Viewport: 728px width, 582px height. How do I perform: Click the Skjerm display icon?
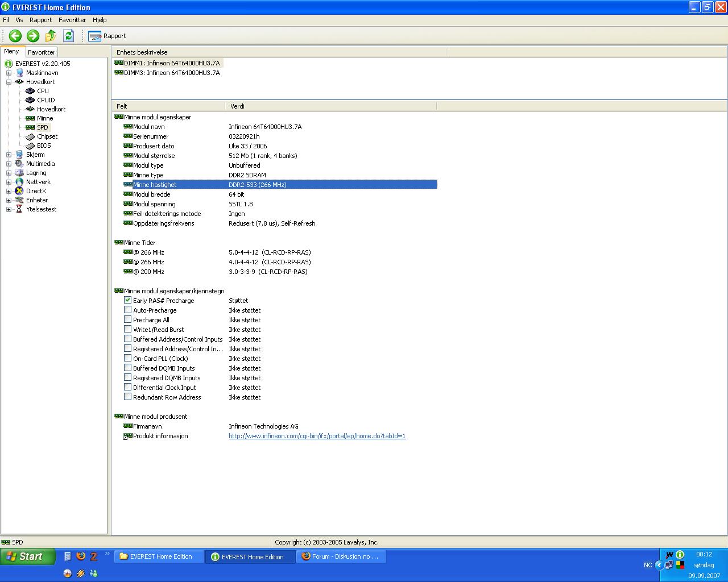click(x=19, y=155)
